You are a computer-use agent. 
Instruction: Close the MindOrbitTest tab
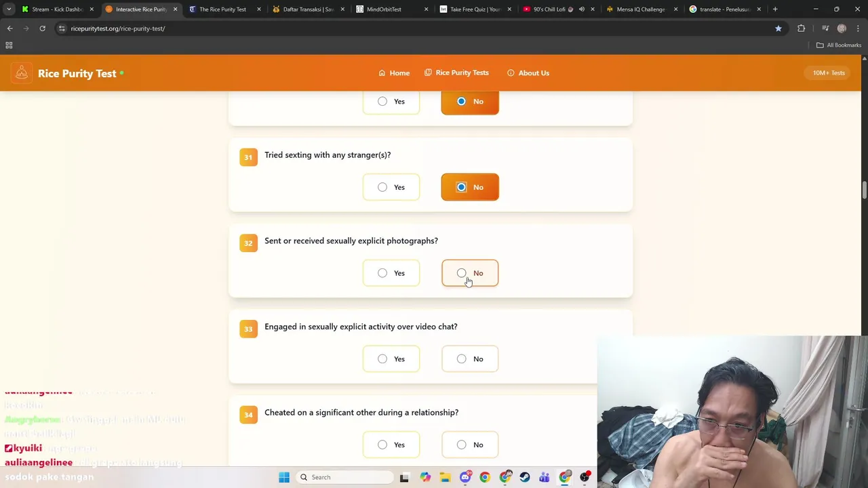click(426, 9)
